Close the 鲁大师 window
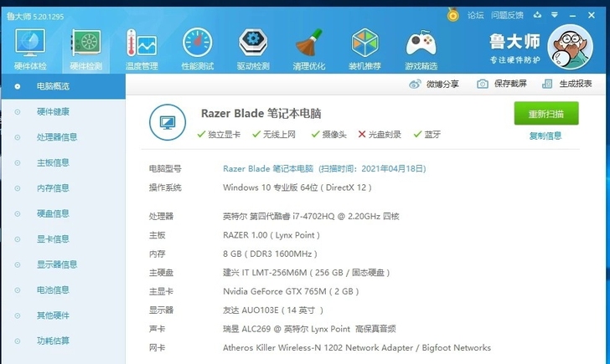Viewport: 610px width, 364px height. point(592,15)
